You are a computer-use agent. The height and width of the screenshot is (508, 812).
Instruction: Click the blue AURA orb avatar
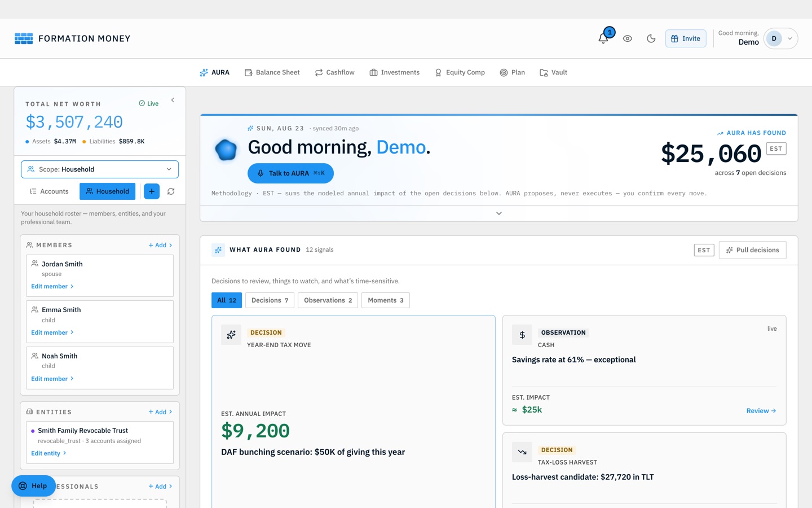[x=226, y=150]
